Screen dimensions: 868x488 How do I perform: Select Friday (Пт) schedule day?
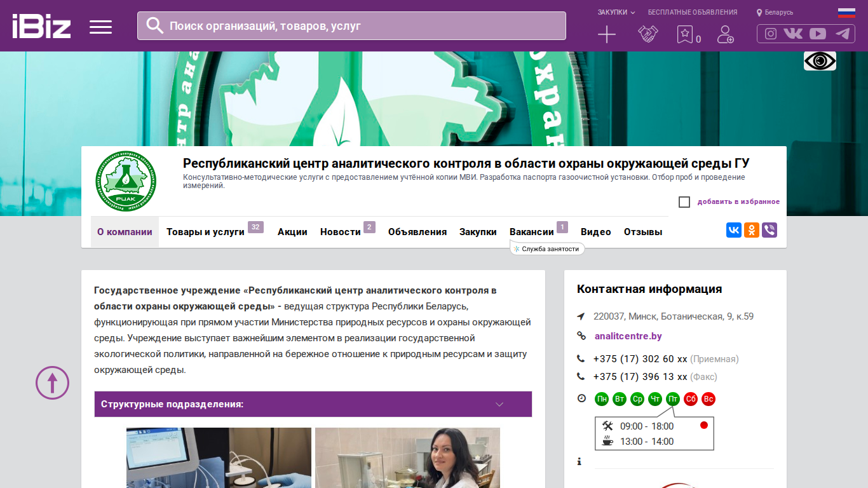point(673,399)
